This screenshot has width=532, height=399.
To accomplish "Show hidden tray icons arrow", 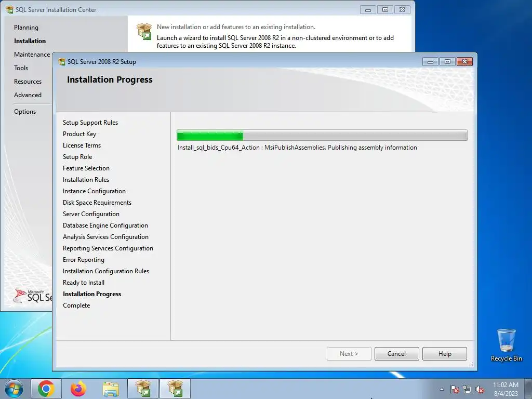I will pyautogui.click(x=442, y=390).
